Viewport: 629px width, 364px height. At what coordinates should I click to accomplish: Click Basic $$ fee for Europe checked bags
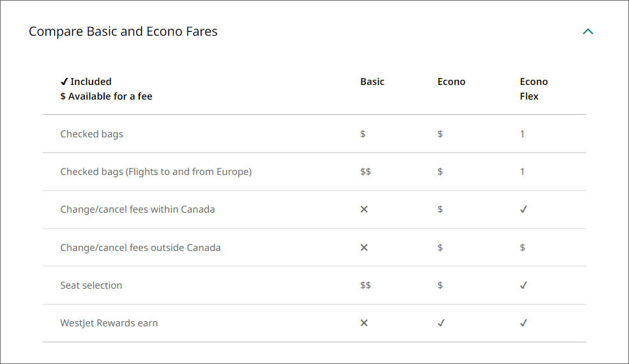(365, 172)
